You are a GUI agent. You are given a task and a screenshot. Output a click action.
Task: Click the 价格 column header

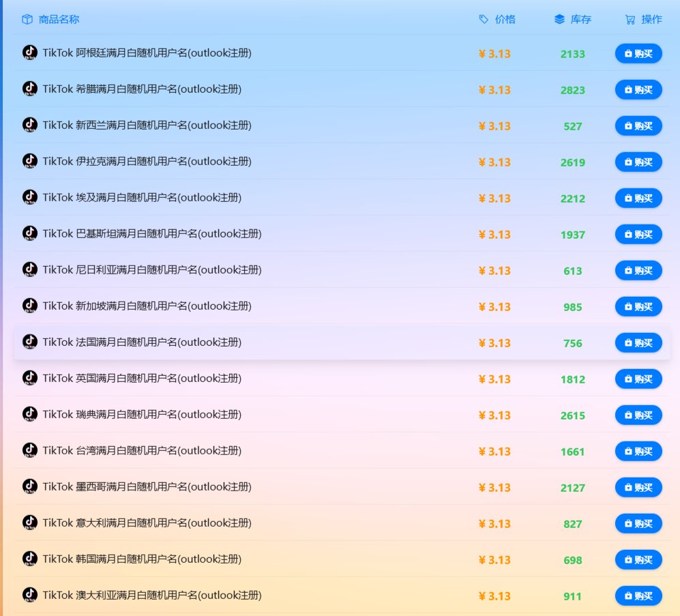pyautogui.click(x=505, y=20)
